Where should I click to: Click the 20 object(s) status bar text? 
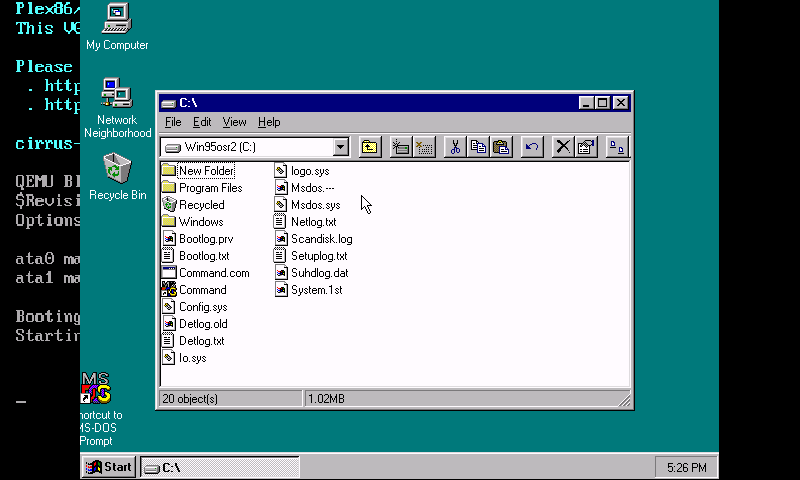pyautogui.click(x=190, y=399)
